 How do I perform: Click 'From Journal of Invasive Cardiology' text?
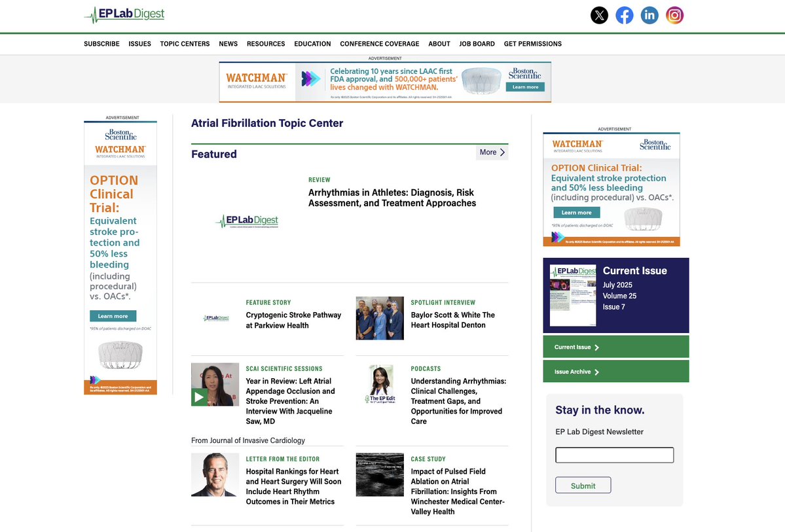(x=248, y=440)
